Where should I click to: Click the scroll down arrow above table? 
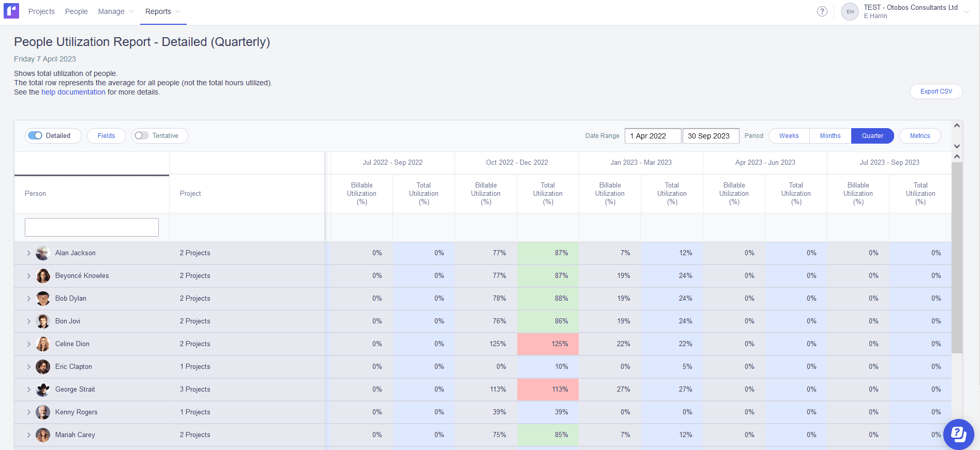(x=957, y=146)
